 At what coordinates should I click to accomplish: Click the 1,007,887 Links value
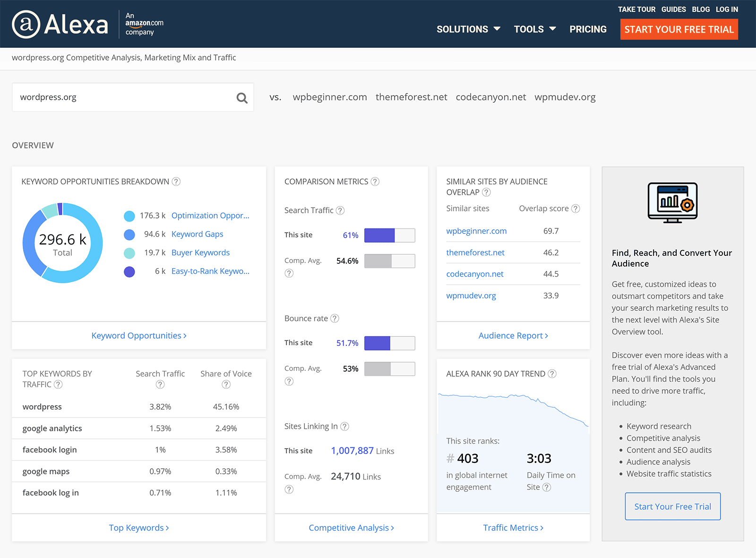(362, 451)
